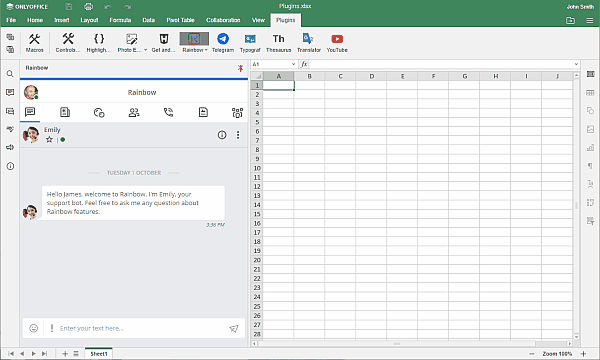Image resolution: width=600 pixels, height=360 pixels.
Task: Open emoji picker in chat
Action: tap(34, 328)
